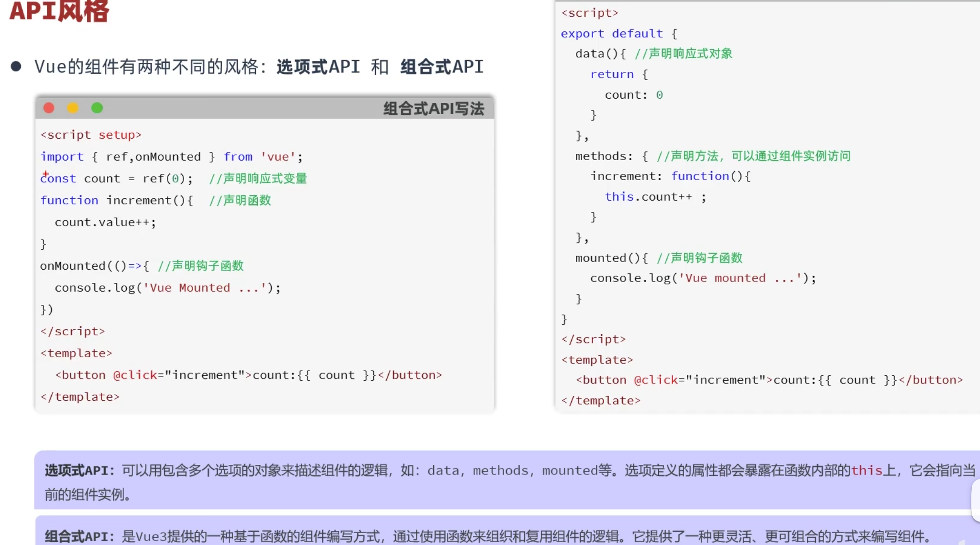980x545 pixels.
Task: Click the green dot in the code window header
Action: [x=97, y=108]
